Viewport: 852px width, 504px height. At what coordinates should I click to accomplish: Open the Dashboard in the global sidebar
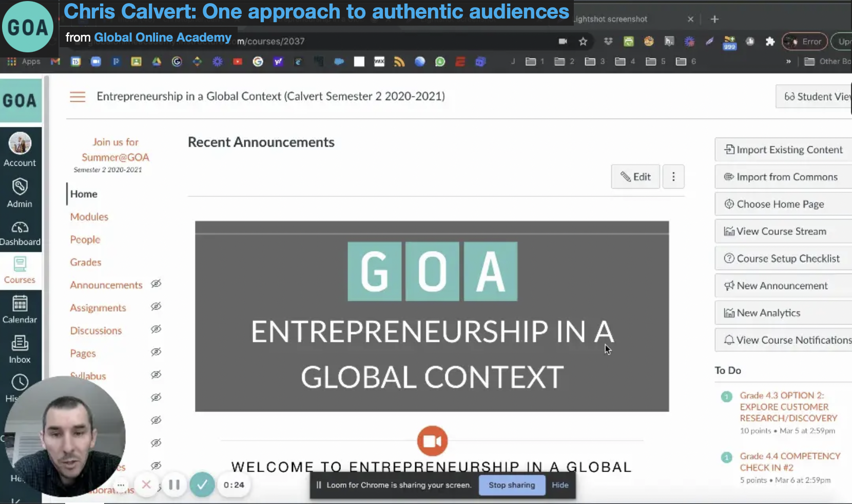pos(20,234)
